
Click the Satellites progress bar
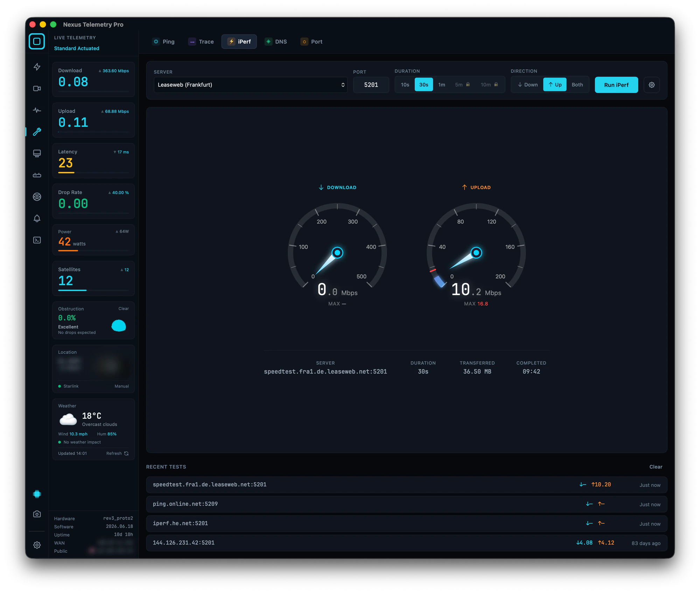93,290
